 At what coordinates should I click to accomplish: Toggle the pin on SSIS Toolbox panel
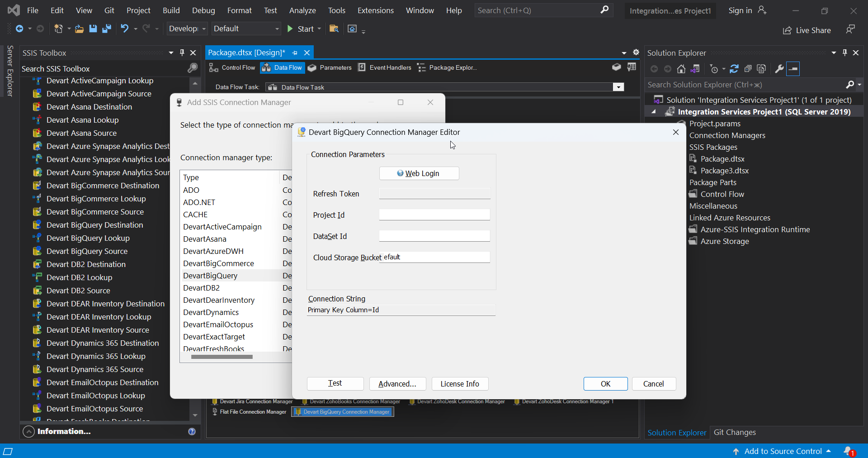tap(182, 52)
